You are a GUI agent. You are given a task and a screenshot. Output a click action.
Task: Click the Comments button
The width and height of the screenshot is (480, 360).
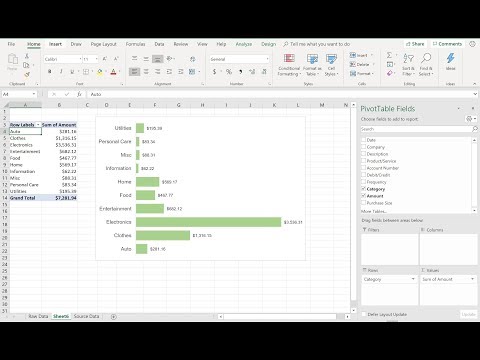pyautogui.click(x=447, y=44)
